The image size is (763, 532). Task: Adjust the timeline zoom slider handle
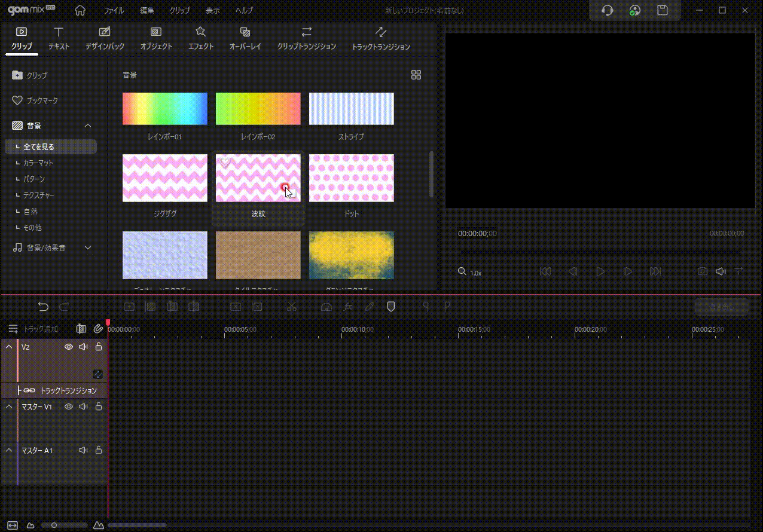(54, 525)
